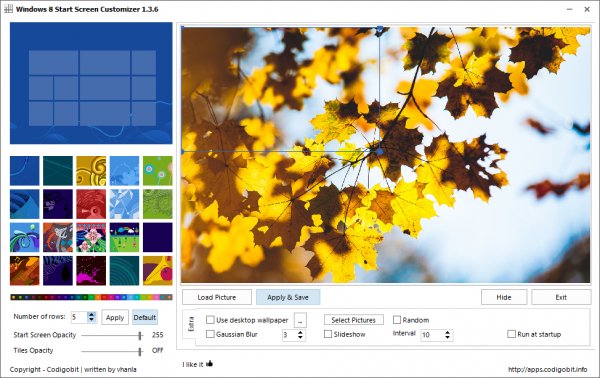Enable Run at startup
Screen dimensions: 600x378
tap(511, 334)
